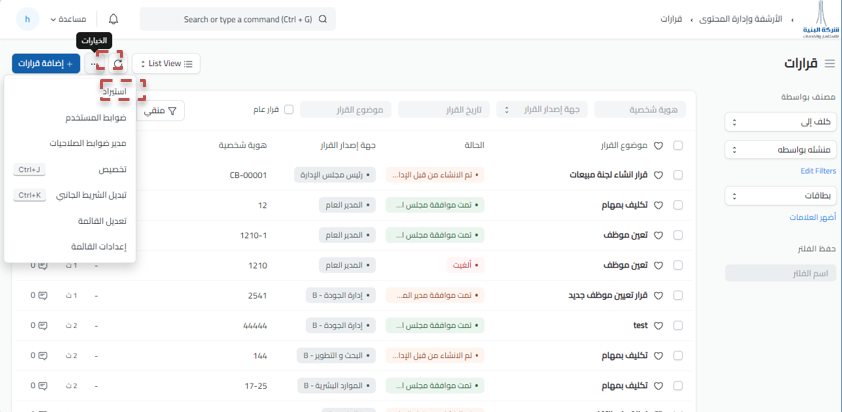Open جهة إصدار القرار filter select

click(x=542, y=110)
